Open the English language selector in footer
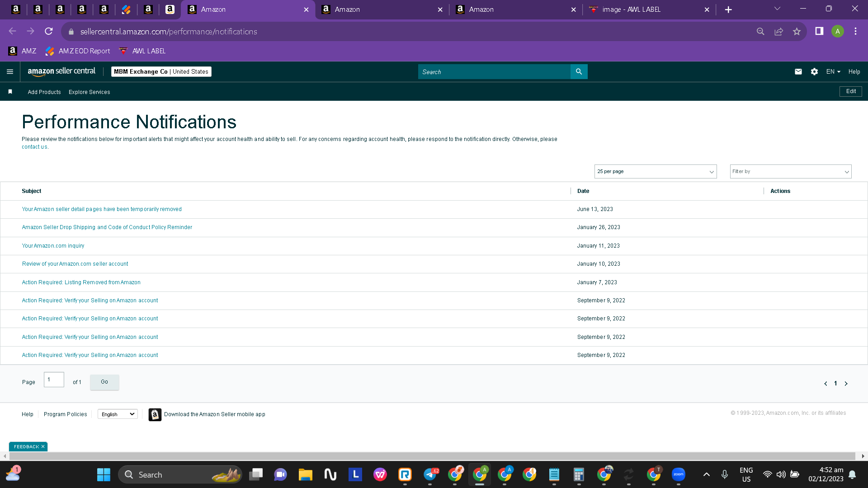This screenshot has width=868, height=488. click(x=118, y=414)
